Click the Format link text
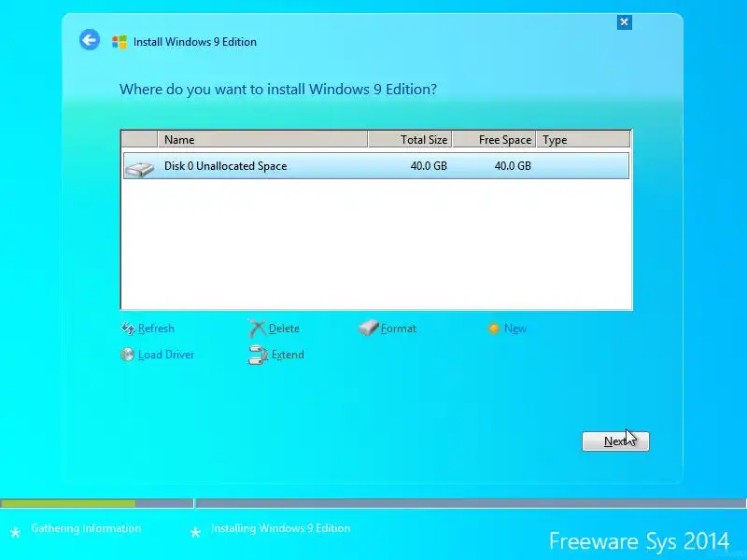Viewport: 747px width, 560px height. pos(399,329)
